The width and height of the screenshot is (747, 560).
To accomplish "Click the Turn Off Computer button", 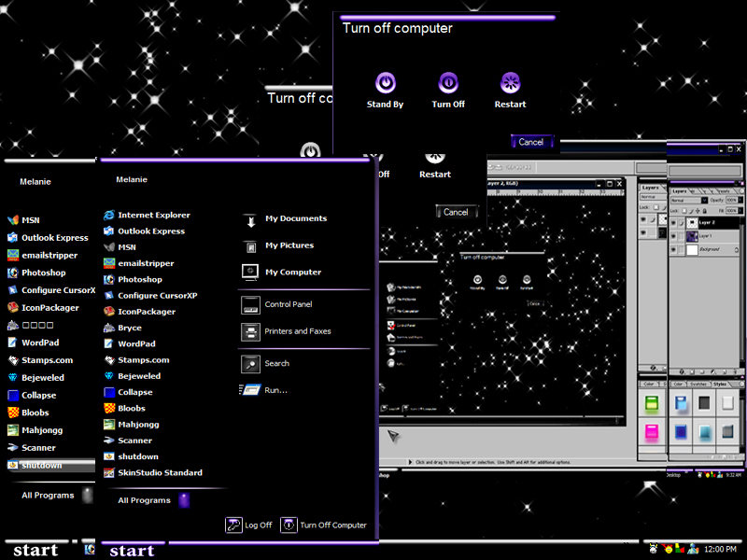I will pos(324,525).
